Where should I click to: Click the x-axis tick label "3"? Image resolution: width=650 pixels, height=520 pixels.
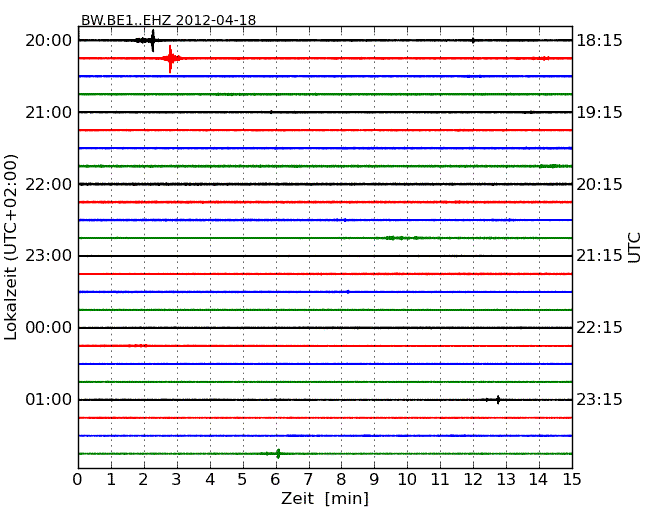177,479
